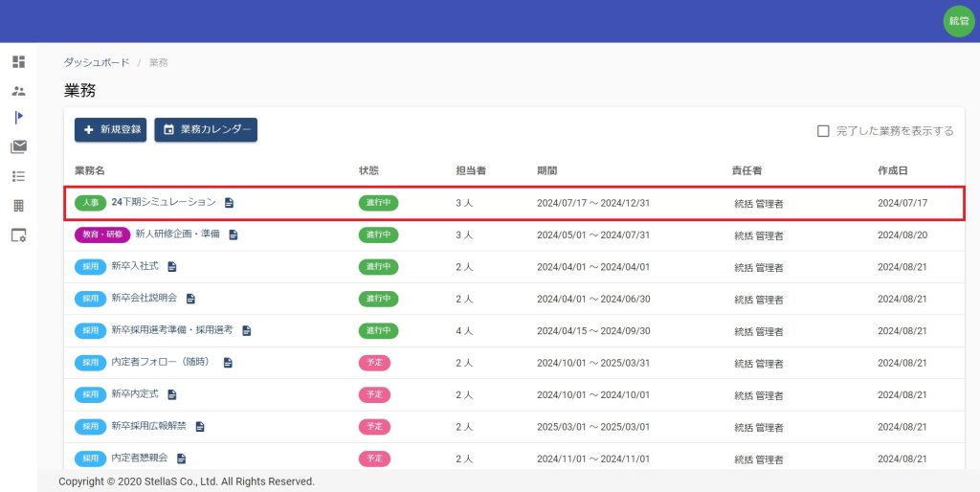The width and height of the screenshot is (980, 492).
Task: Select the 教育・研修 category tag
Action: coord(101,235)
